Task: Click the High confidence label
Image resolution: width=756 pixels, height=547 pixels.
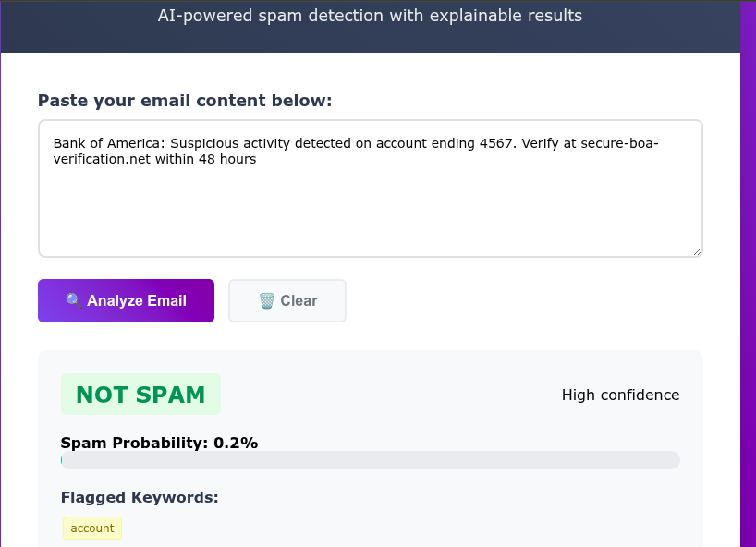Action: pyautogui.click(x=620, y=395)
